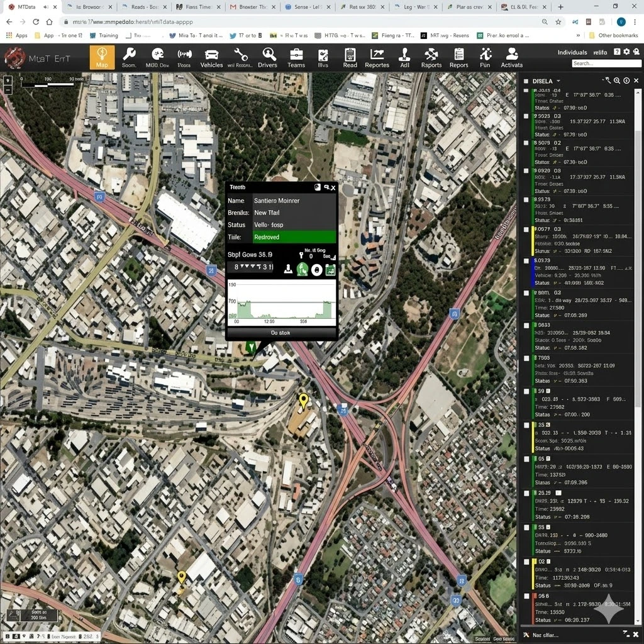The image size is (644, 644).
Task: Reload the page using the browser refresh icon
Action: pyautogui.click(x=36, y=22)
